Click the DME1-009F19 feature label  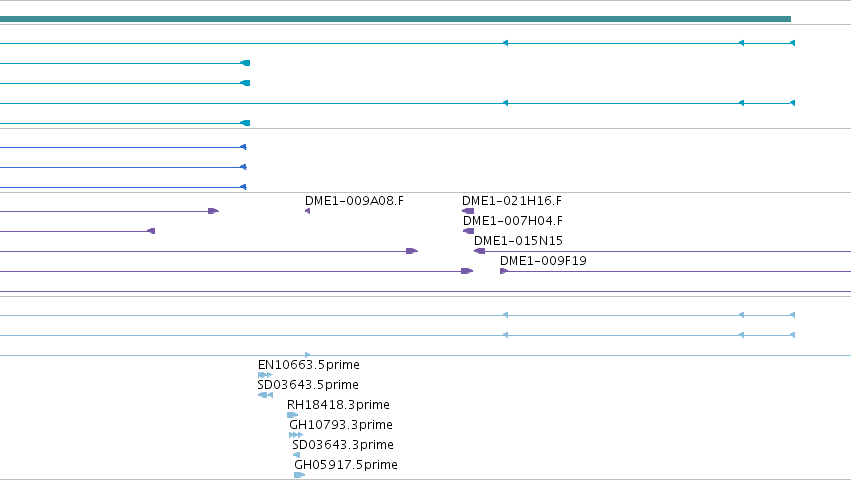coord(543,261)
